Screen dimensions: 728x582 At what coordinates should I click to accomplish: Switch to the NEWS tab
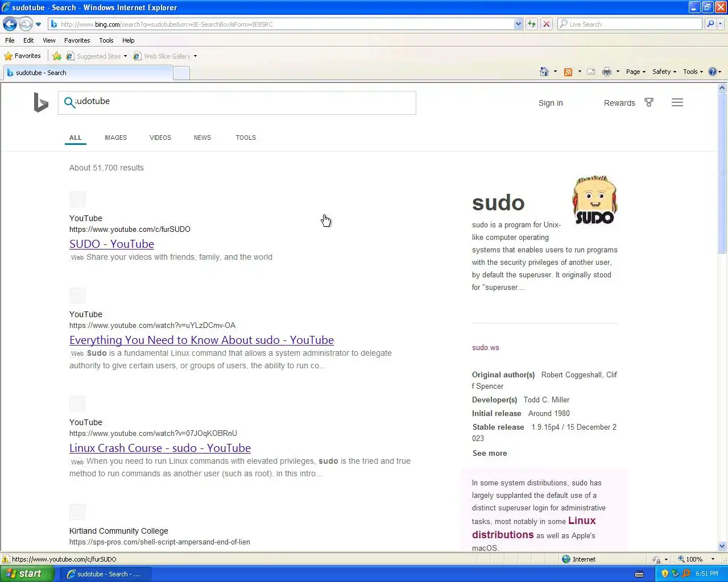point(202,138)
